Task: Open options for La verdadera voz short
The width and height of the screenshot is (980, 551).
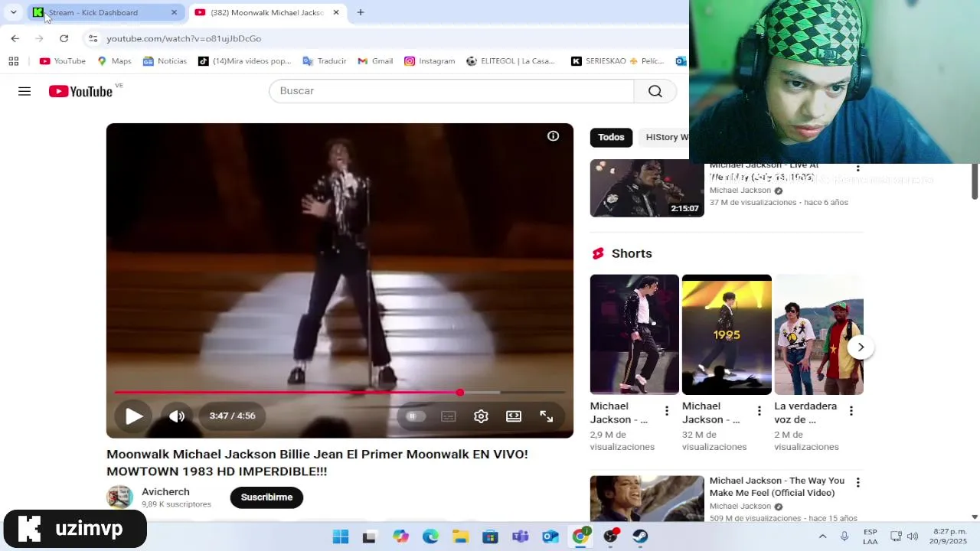Action: pos(851,411)
